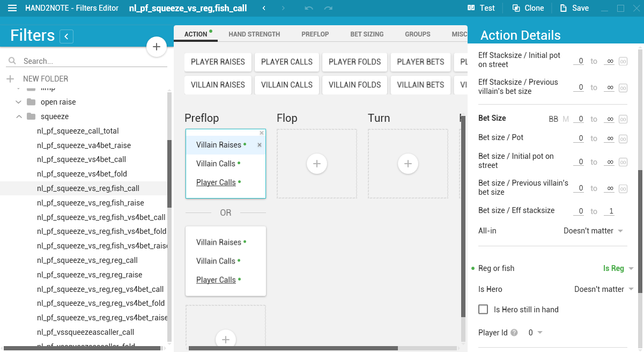Set infinity for Eff Stacksize / Previous villain's bet
Image resolution: width=644 pixels, height=352 pixels.
coord(623,87)
